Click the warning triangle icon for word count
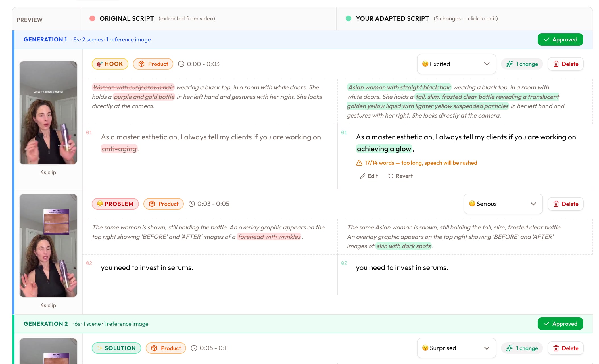This screenshot has height=364, width=599. [359, 163]
